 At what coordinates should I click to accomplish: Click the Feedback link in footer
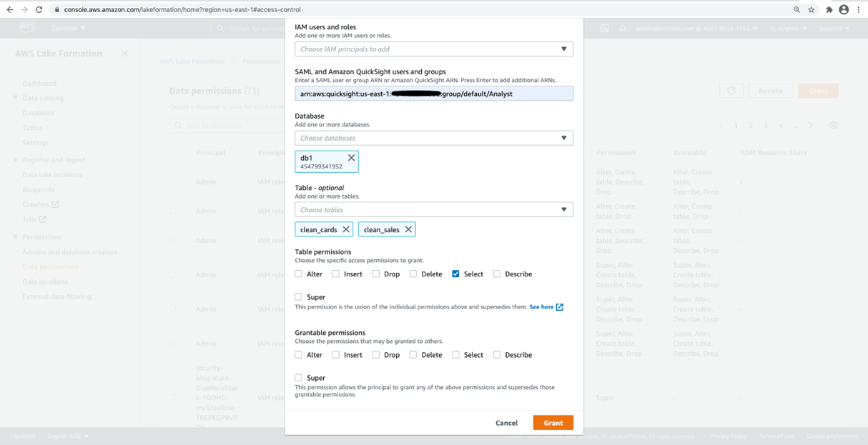point(23,436)
